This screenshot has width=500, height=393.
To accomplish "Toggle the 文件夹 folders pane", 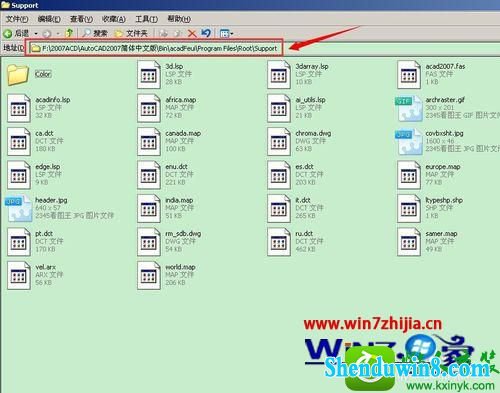I will (131, 33).
